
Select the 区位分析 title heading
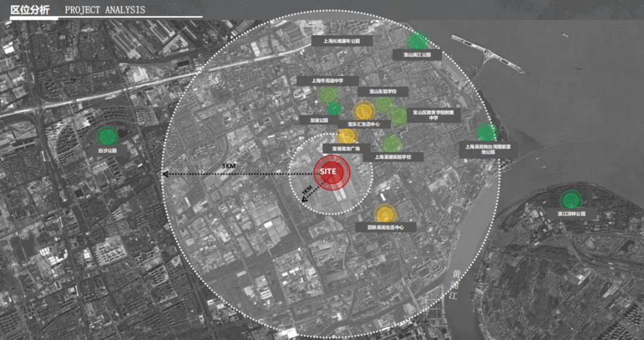pos(30,10)
